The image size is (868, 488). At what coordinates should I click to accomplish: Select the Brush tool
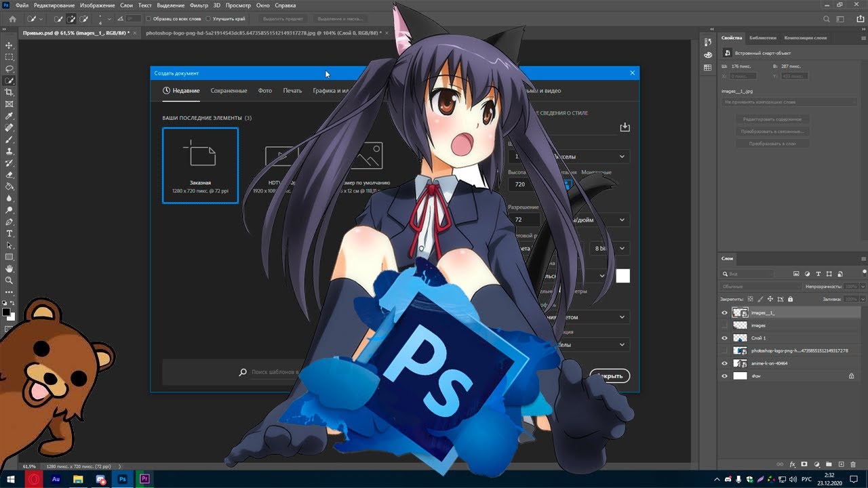click(9, 140)
